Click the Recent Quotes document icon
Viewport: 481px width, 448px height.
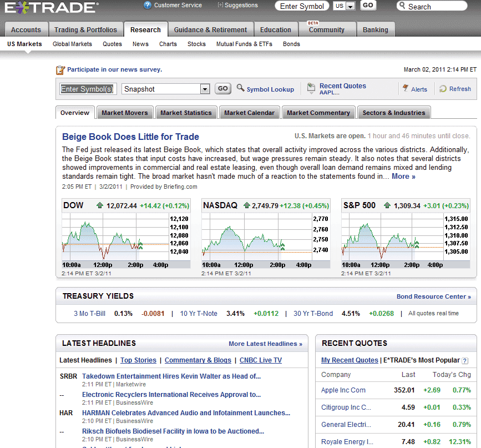pos(311,88)
